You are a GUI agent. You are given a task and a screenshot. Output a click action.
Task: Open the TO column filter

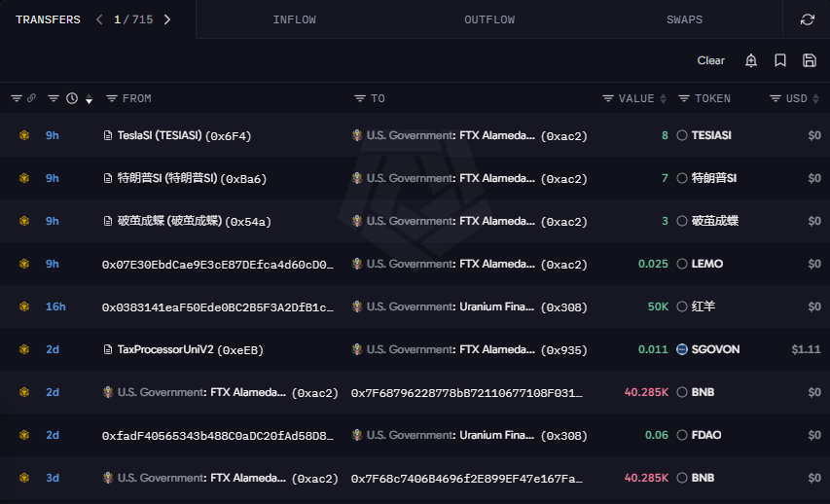(x=359, y=98)
